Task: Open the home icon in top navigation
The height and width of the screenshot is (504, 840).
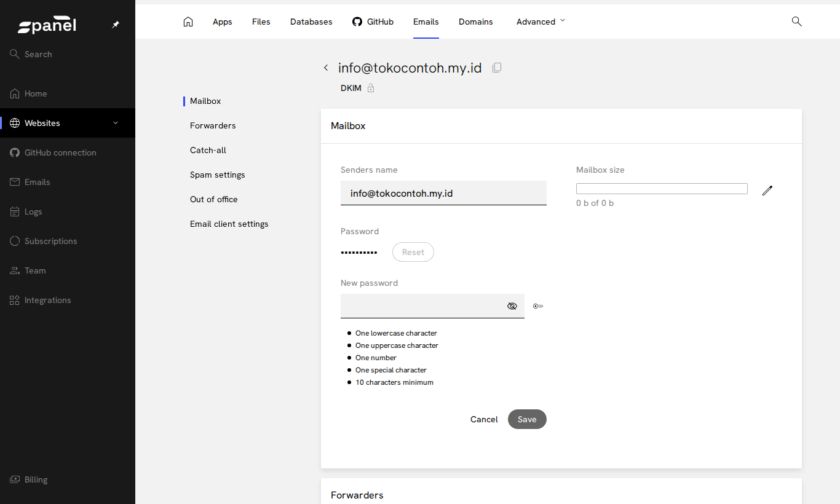Action: (188, 22)
